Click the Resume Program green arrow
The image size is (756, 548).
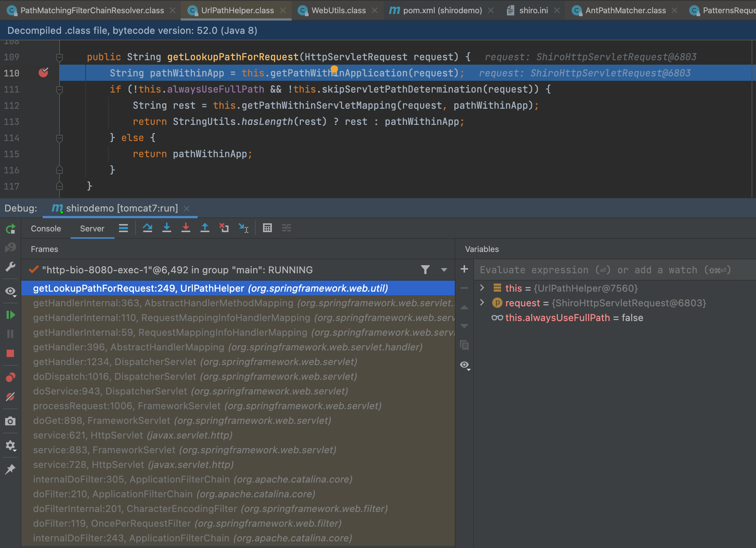tap(10, 315)
